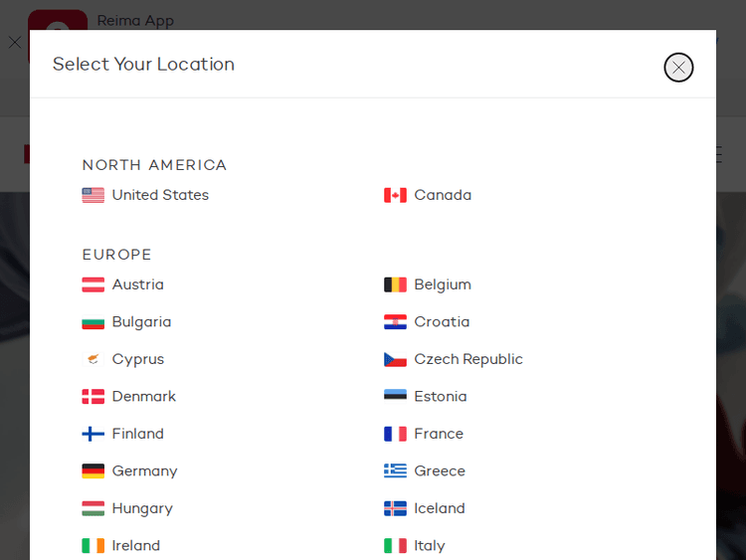This screenshot has height=560, width=746.
Task: Click the Iceland flag icon
Action: (395, 508)
